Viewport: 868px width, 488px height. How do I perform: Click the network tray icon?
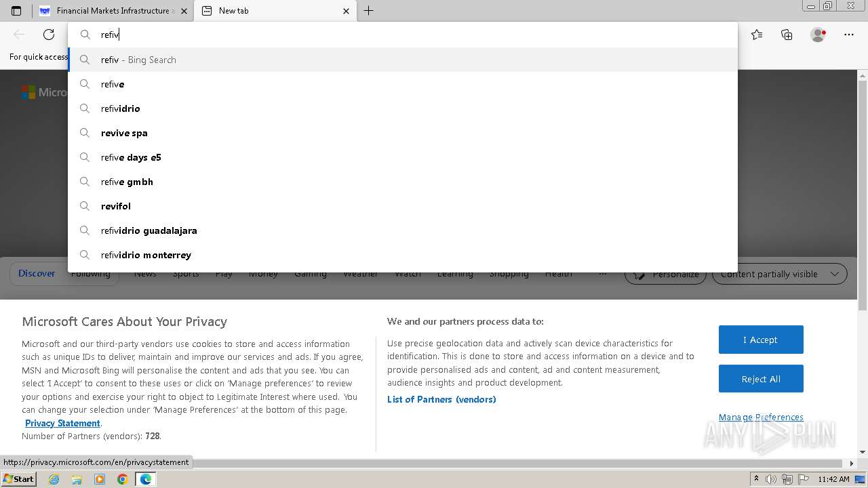[x=787, y=479]
